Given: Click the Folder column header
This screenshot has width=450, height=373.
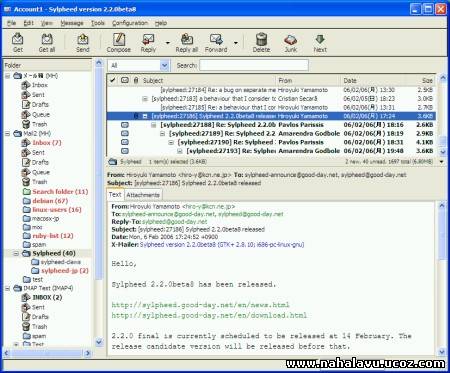Looking at the screenshot, I should [47, 65].
